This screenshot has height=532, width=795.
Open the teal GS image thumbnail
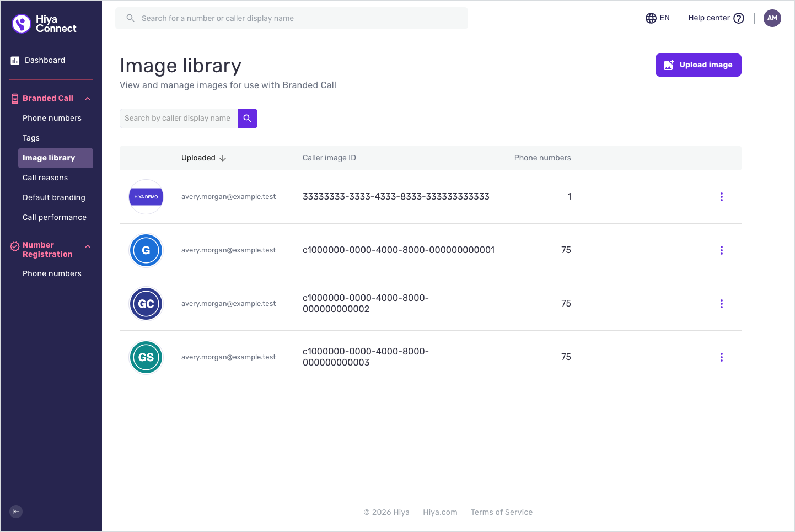146,357
